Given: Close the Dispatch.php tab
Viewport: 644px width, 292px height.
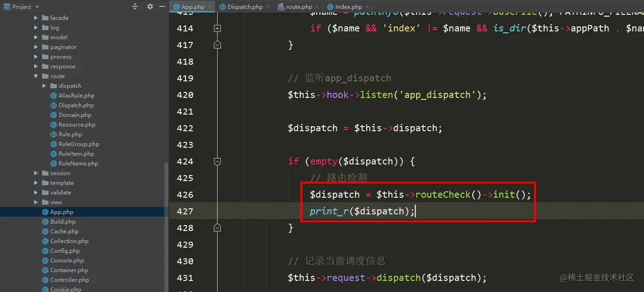Looking at the screenshot, I should pyautogui.click(x=268, y=7).
